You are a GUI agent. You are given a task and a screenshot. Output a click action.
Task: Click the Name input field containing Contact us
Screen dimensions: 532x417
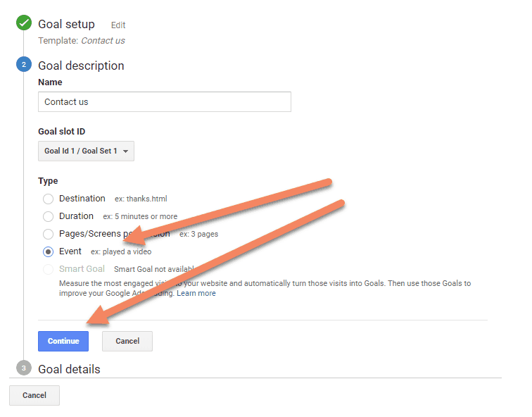165,101
